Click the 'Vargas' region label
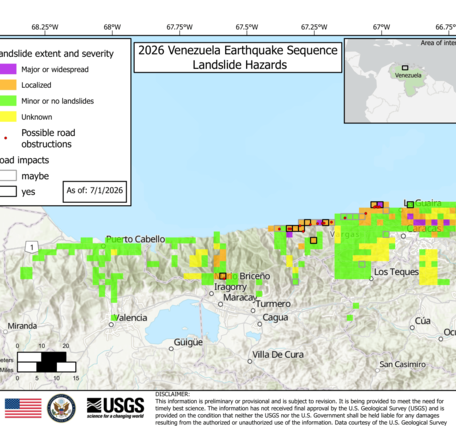Viewport: 456px width, 426px height. coord(344,234)
